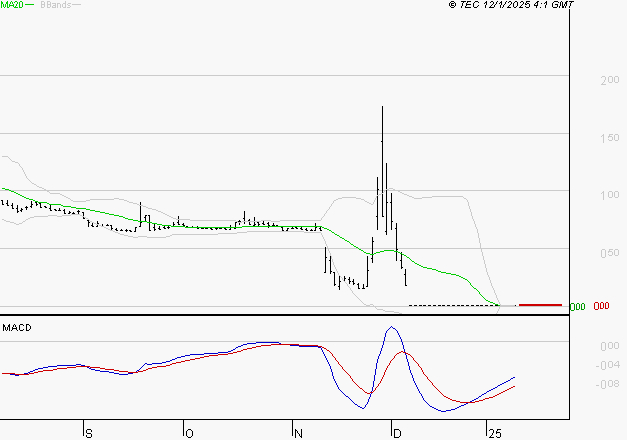The height and width of the screenshot is (440, 627).
Task: Click the MACD 000 axis label
Action: click(x=610, y=346)
